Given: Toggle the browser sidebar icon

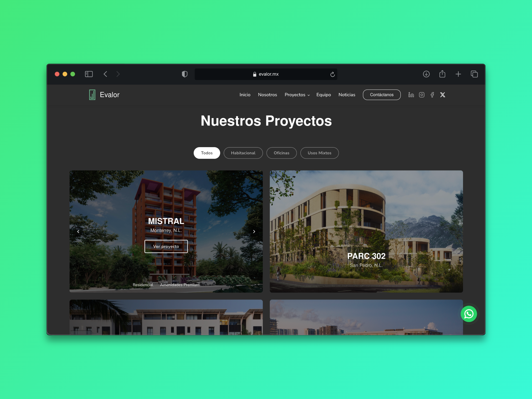Looking at the screenshot, I should pos(89,74).
